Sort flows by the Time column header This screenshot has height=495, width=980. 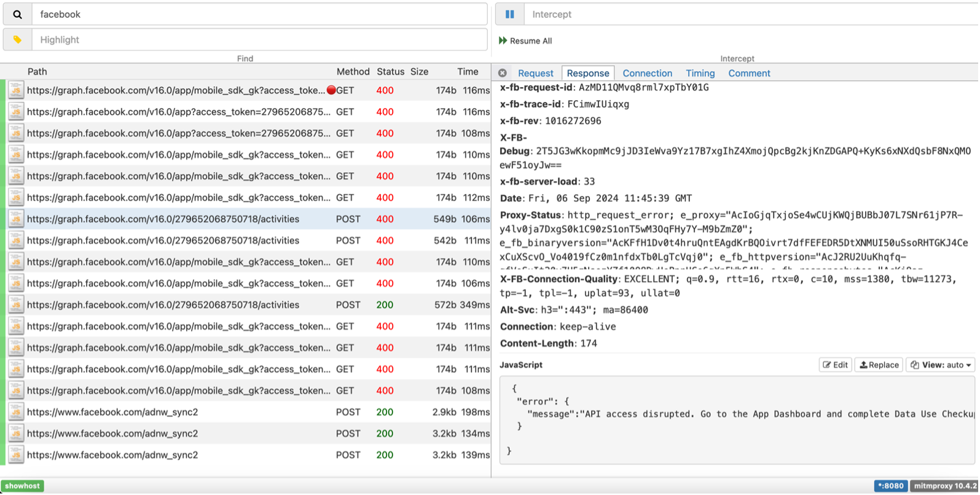pos(468,72)
